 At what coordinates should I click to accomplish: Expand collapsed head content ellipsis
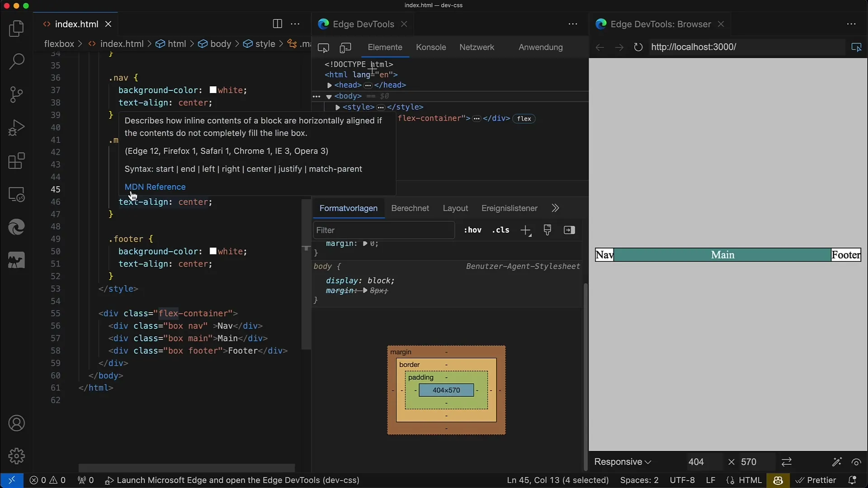[368, 85]
